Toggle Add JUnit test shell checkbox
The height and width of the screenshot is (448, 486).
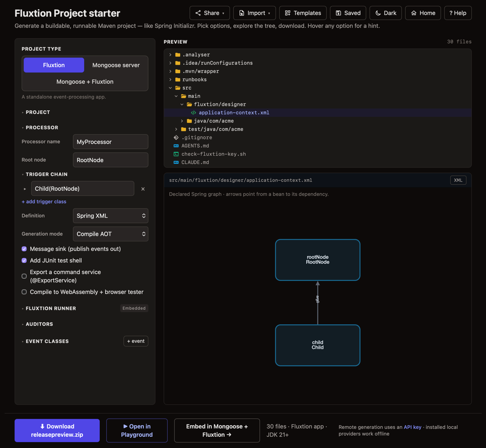(x=24, y=260)
